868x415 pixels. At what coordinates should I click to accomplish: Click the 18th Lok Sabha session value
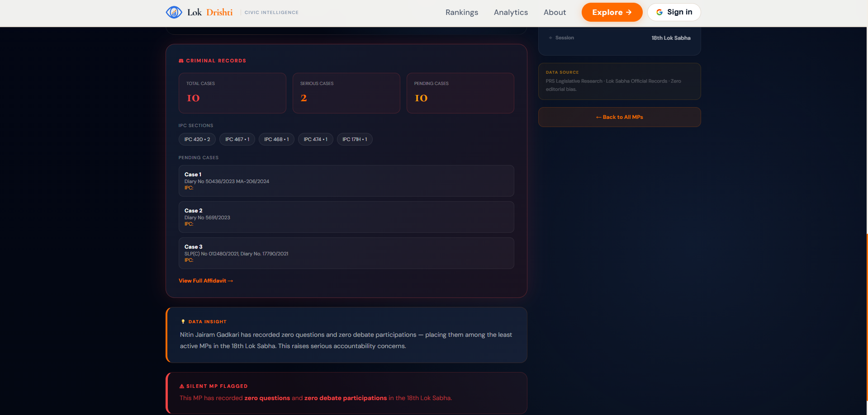pyautogui.click(x=671, y=38)
